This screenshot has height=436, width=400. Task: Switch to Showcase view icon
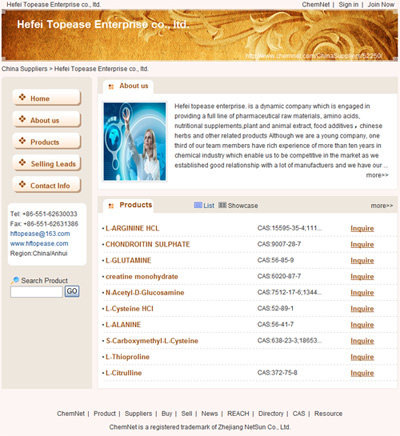222,205
